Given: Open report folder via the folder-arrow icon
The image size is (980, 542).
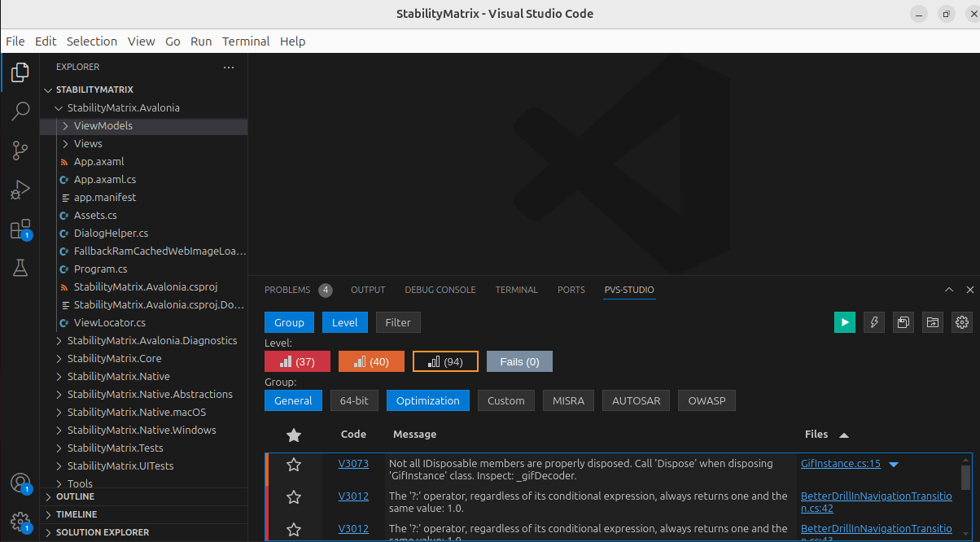Looking at the screenshot, I should click(932, 322).
